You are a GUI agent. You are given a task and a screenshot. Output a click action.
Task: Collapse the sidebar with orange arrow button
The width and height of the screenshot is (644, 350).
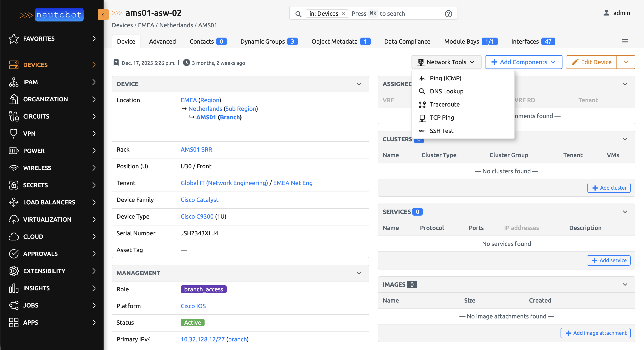click(103, 14)
